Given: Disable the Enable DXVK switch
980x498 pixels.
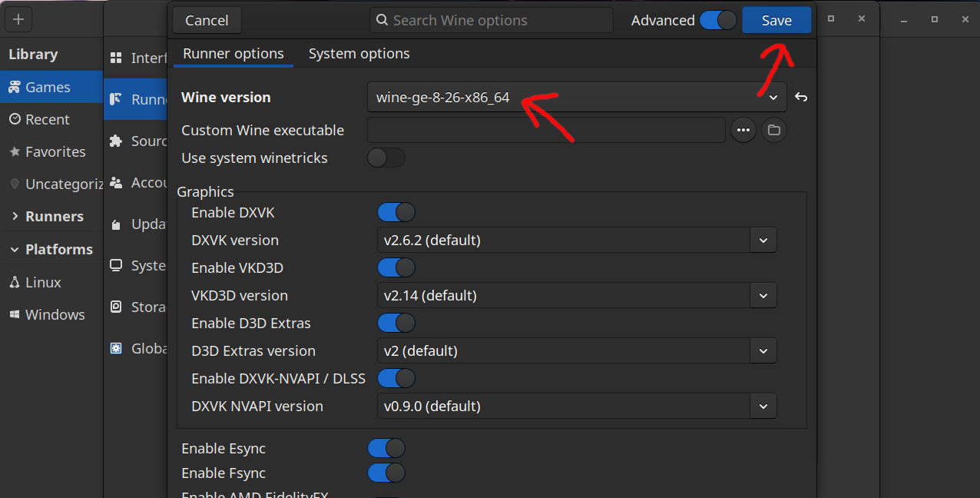Looking at the screenshot, I should (x=396, y=212).
